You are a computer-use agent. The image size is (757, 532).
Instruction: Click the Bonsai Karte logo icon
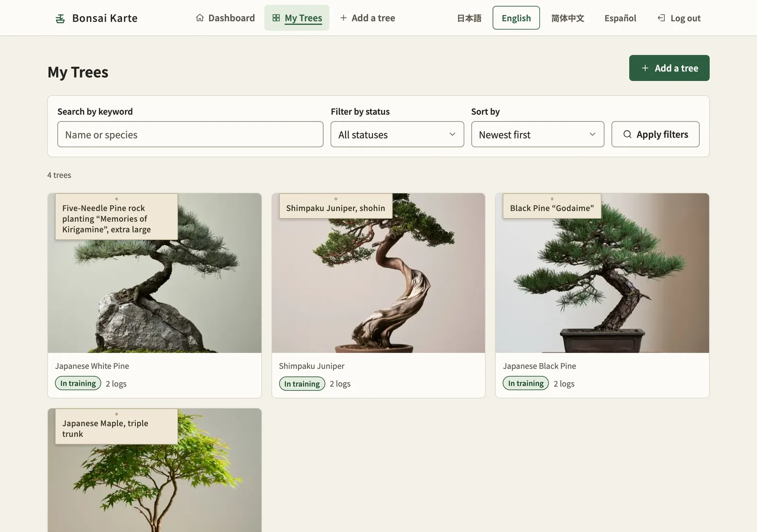point(60,18)
